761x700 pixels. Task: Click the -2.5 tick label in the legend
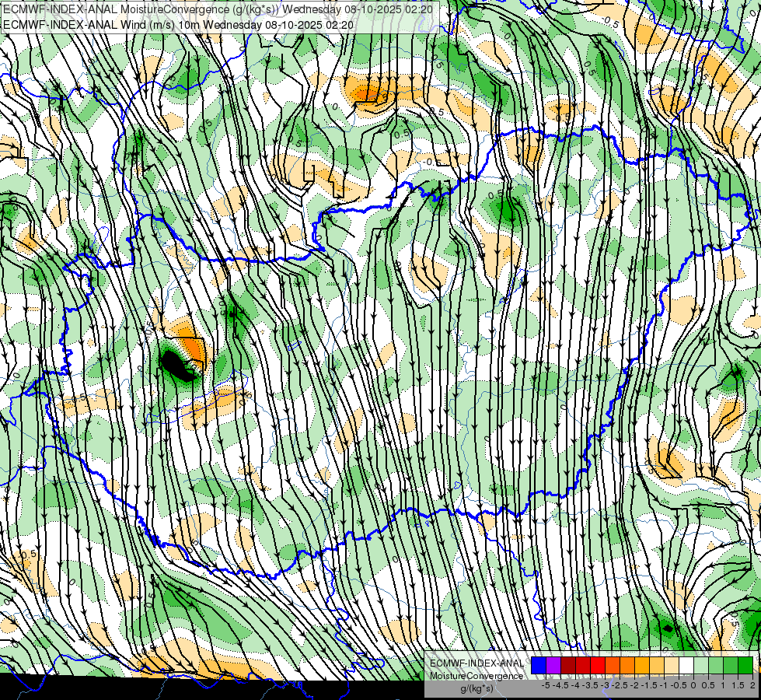pyautogui.click(x=620, y=685)
